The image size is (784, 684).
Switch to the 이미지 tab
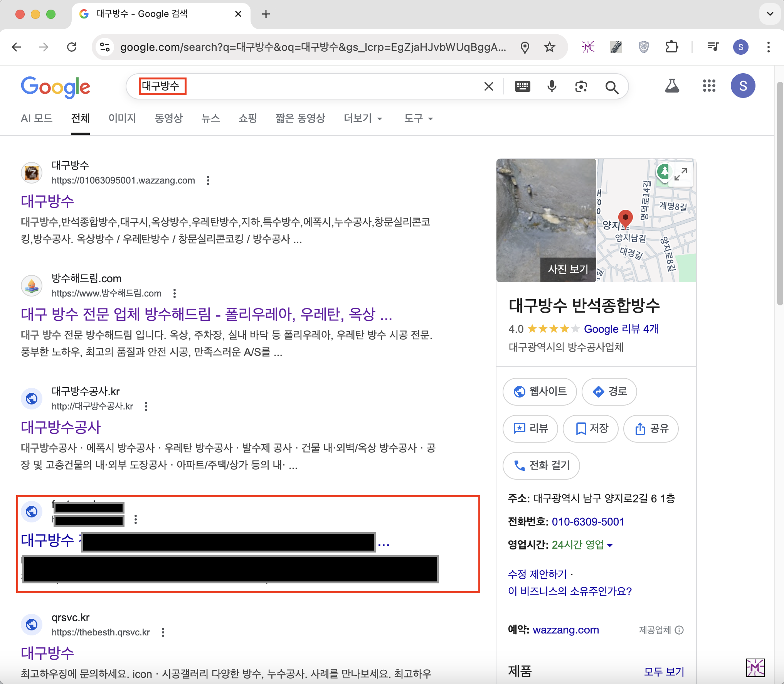click(122, 118)
